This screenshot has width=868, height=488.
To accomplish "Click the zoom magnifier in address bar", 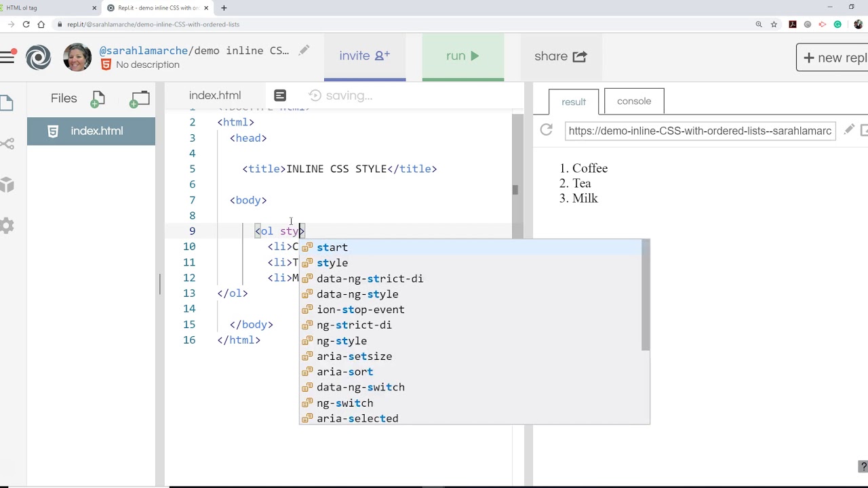I will pos(759,24).
